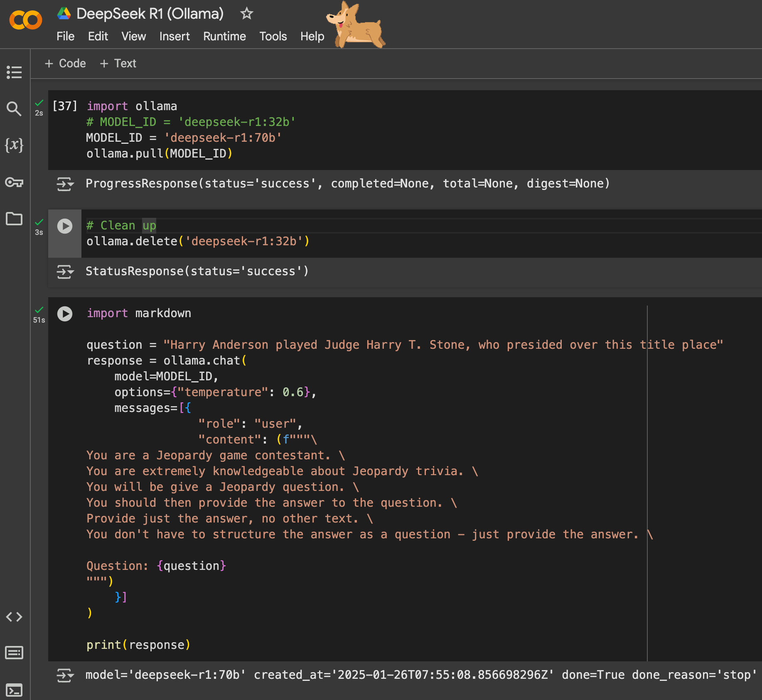
Task: Add a new Text cell
Action: click(x=118, y=64)
